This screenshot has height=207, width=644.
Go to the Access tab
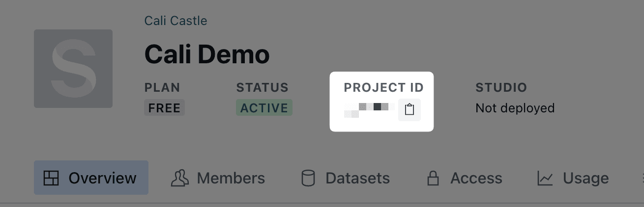coord(476,178)
